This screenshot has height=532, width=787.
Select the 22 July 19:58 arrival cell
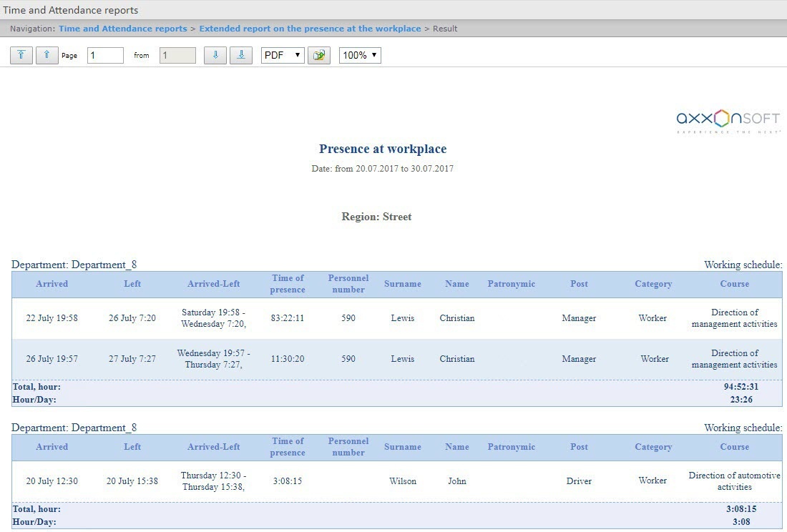click(52, 318)
